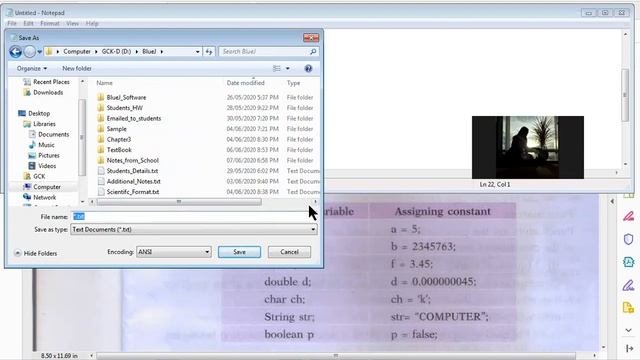Collapse PDF sidebar via arrow-bar icon

tap(629, 348)
